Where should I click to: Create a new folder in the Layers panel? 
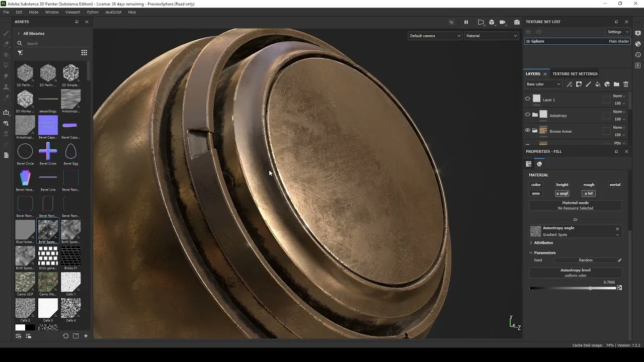tap(616, 84)
